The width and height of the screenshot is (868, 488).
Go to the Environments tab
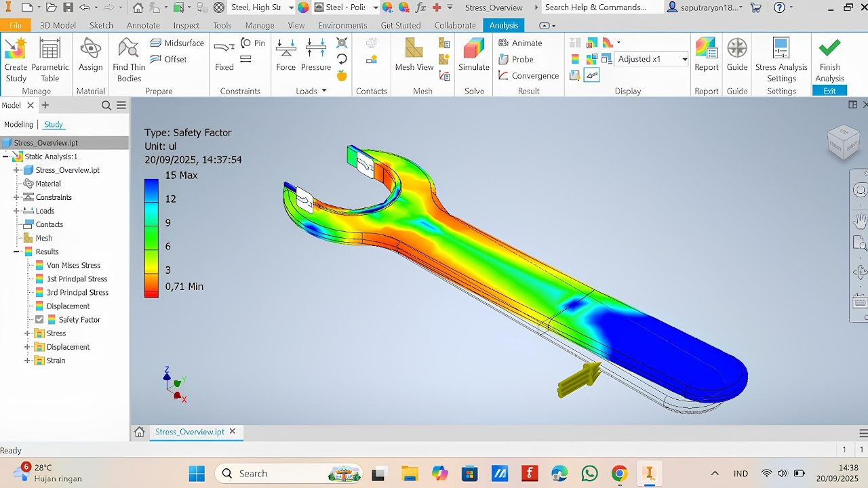(342, 25)
